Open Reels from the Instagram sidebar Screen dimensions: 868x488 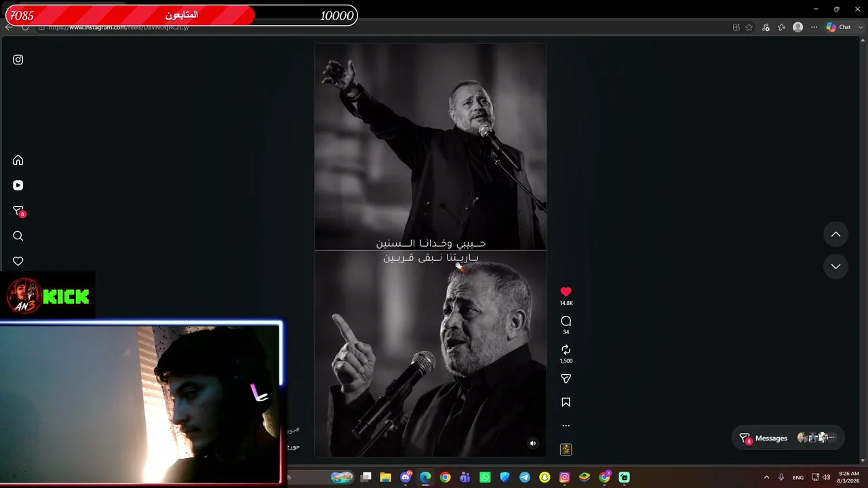[18, 185]
